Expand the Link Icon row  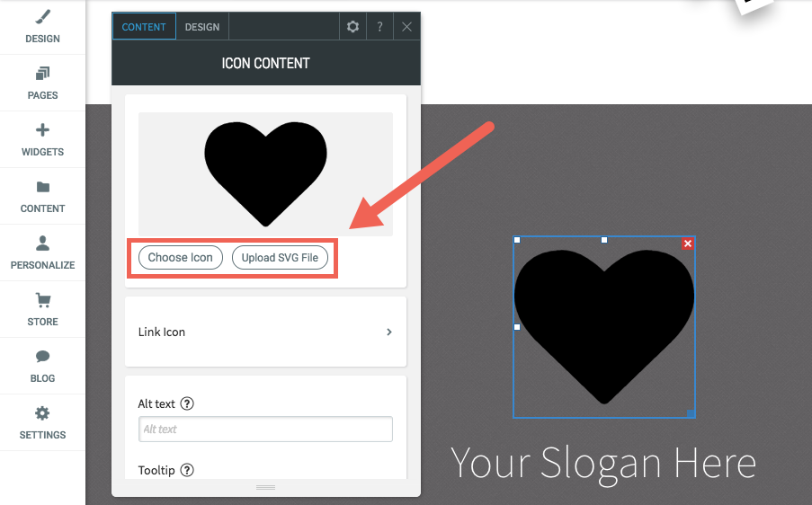pyautogui.click(x=265, y=332)
